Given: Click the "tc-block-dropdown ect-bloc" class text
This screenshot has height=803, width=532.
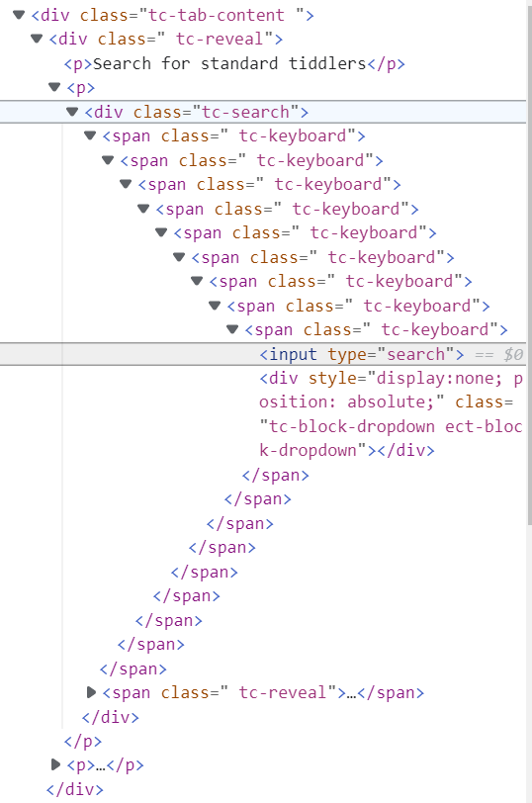Looking at the screenshot, I should click(392, 426).
